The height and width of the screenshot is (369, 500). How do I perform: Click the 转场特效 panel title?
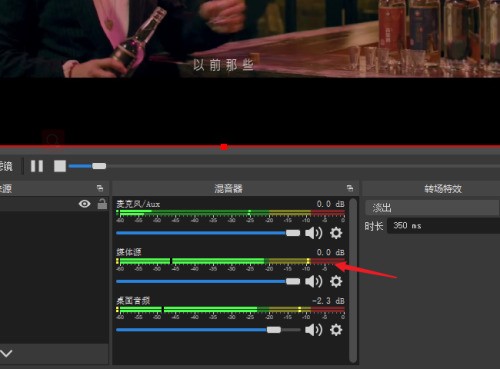tap(443, 189)
